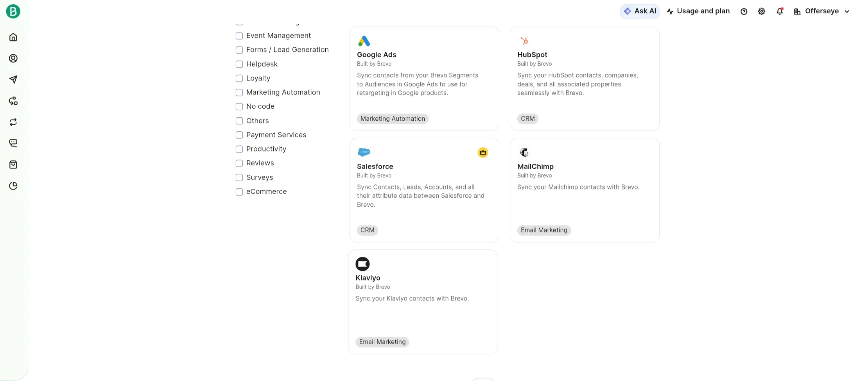Click 'Built by Brevo' under Klaviyo

coord(373,287)
